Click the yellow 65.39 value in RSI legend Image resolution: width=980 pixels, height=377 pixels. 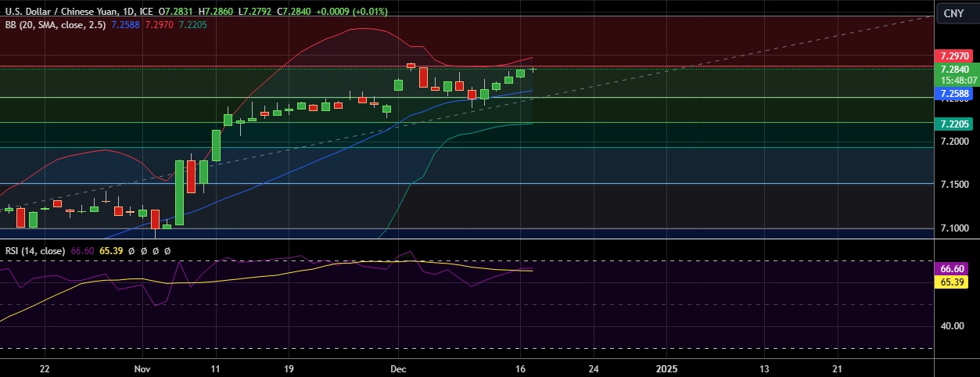point(111,250)
